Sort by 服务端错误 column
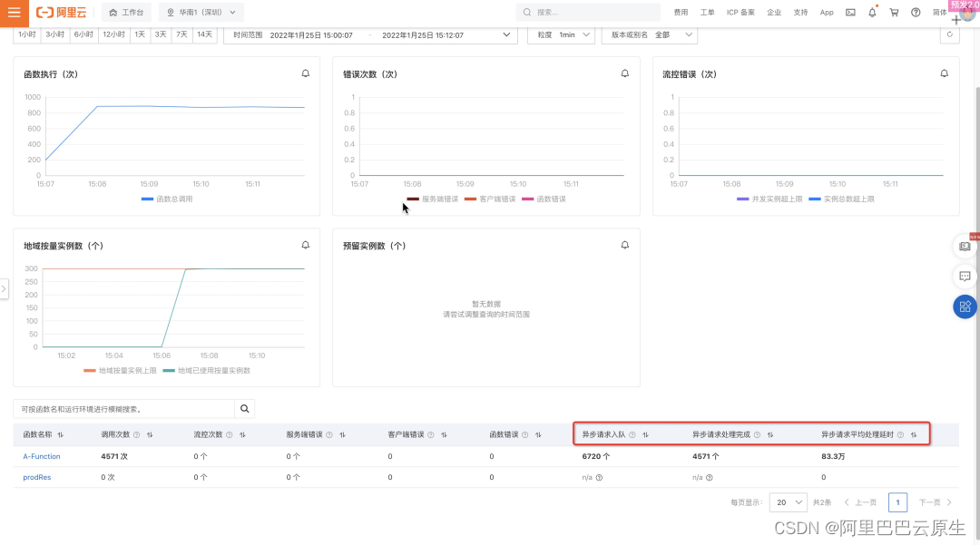This screenshot has height=545, width=980. click(x=342, y=434)
